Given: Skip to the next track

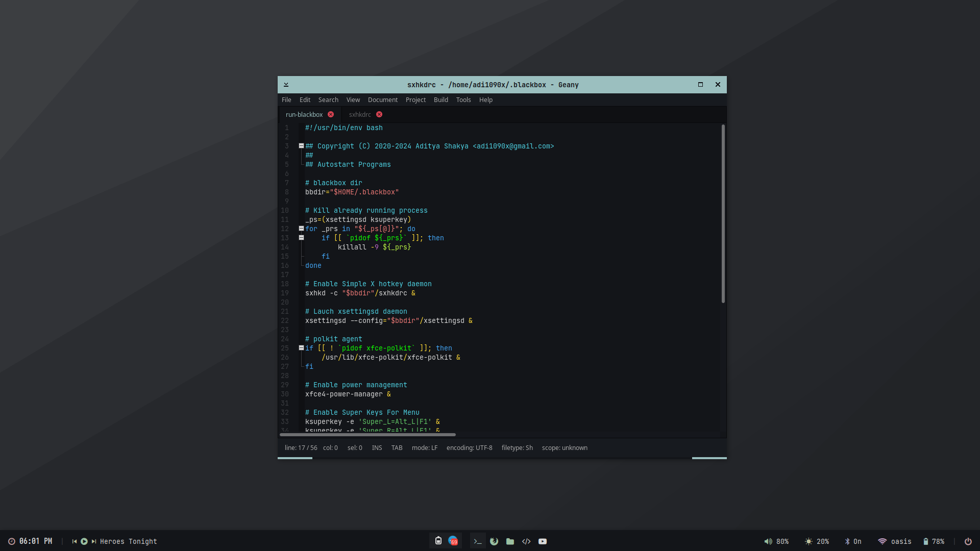Looking at the screenshot, I should point(94,541).
